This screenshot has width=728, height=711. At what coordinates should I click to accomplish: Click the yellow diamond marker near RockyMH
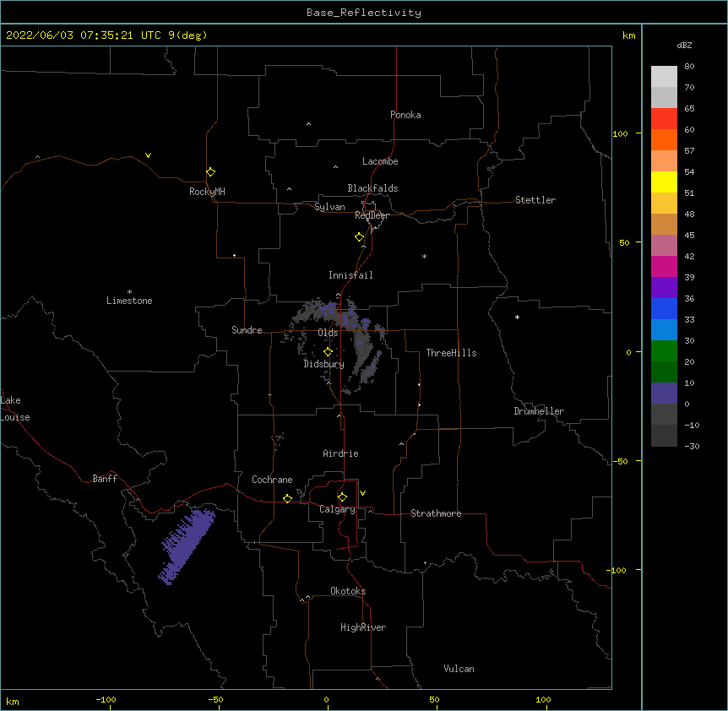tap(210, 172)
